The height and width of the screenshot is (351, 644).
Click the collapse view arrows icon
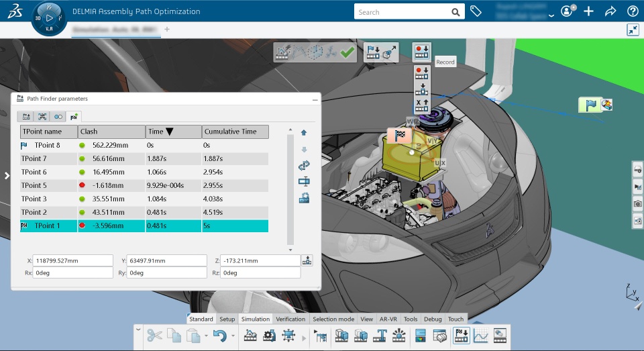[633, 30]
